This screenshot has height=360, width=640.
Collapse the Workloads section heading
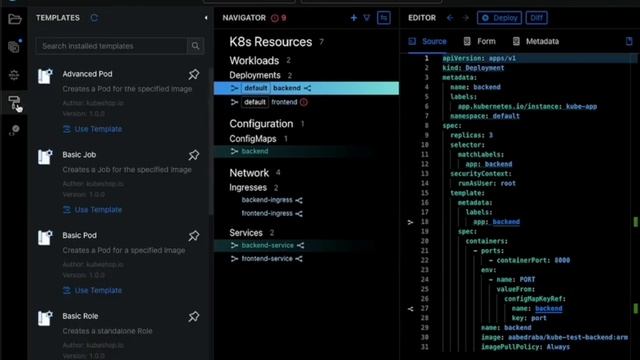coord(254,61)
